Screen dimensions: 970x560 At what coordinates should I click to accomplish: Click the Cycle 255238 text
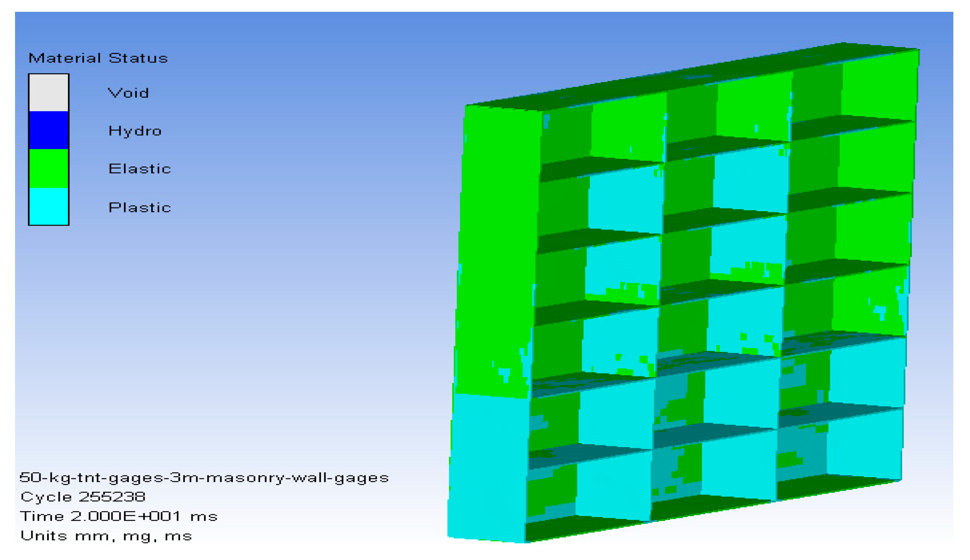[x=82, y=497]
